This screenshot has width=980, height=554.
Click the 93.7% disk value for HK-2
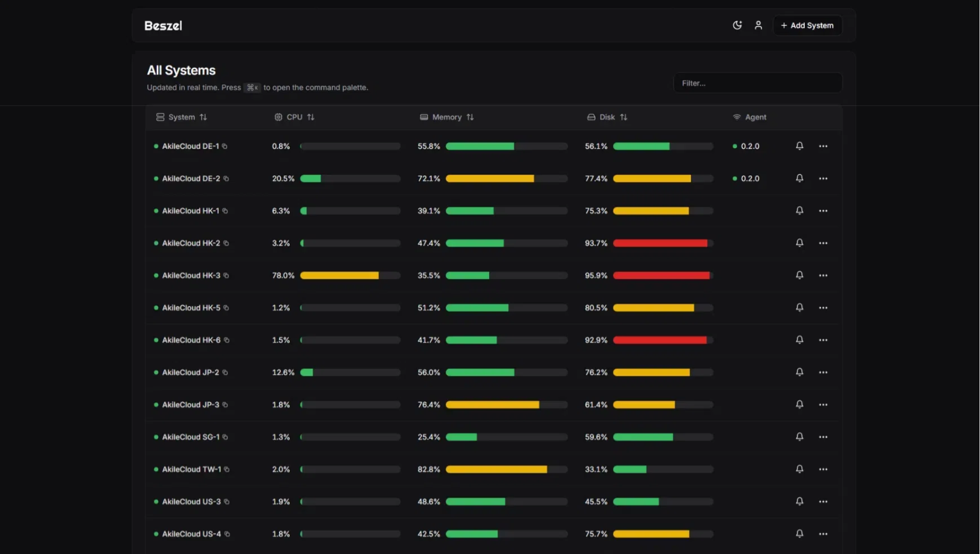(596, 243)
